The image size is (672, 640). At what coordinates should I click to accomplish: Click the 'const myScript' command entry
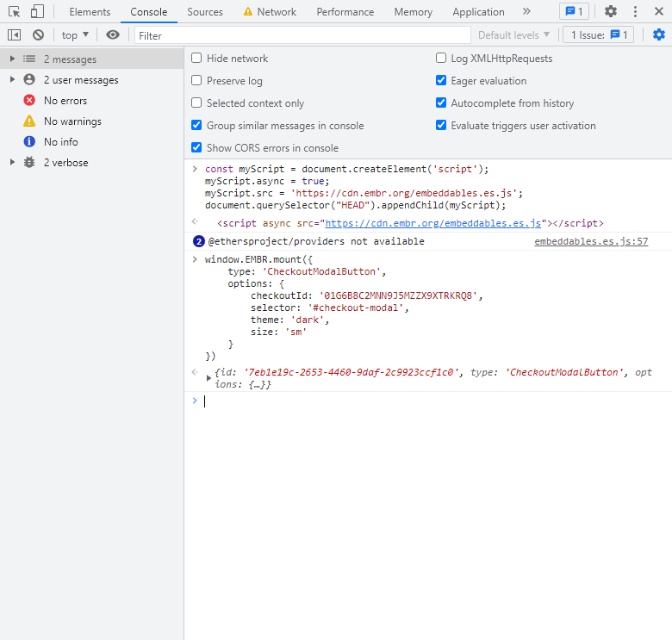364,187
